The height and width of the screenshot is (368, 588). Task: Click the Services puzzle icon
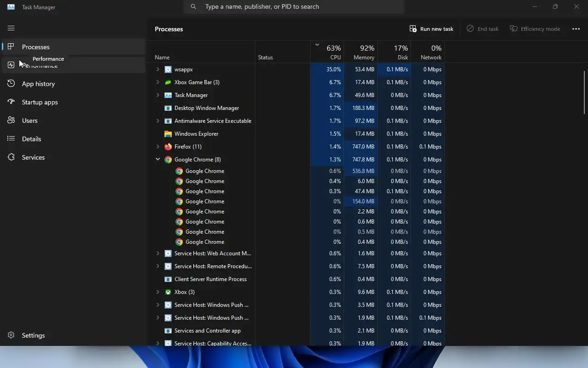click(x=11, y=157)
